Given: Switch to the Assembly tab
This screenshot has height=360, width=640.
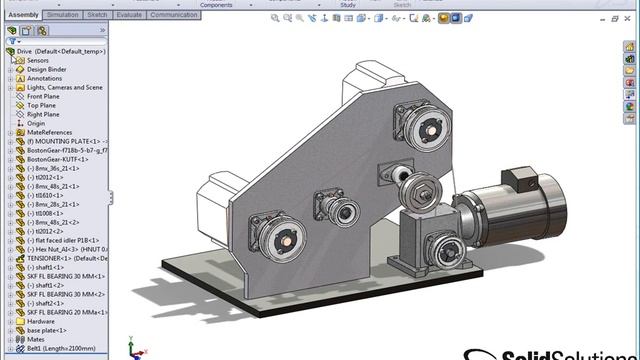Looking at the screenshot, I should pos(23,15).
